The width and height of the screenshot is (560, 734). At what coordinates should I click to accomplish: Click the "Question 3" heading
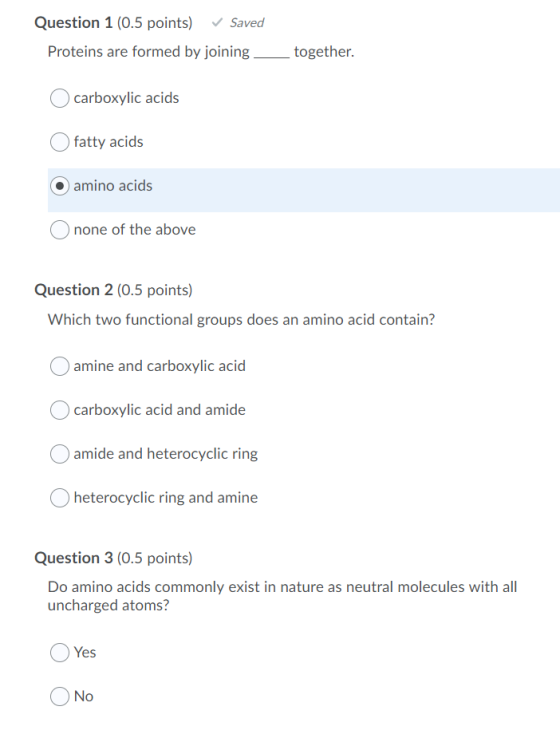coord(74,558)
